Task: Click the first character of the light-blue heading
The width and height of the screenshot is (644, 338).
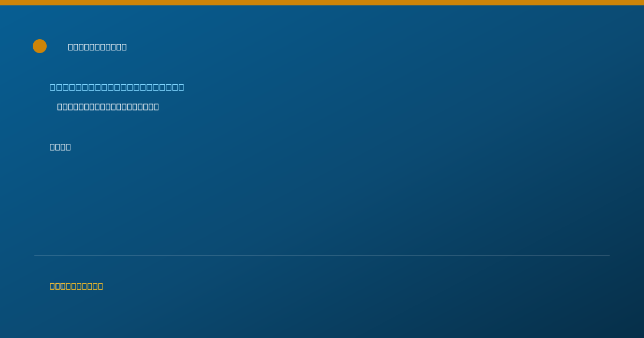Action: [x=53, y=87]
